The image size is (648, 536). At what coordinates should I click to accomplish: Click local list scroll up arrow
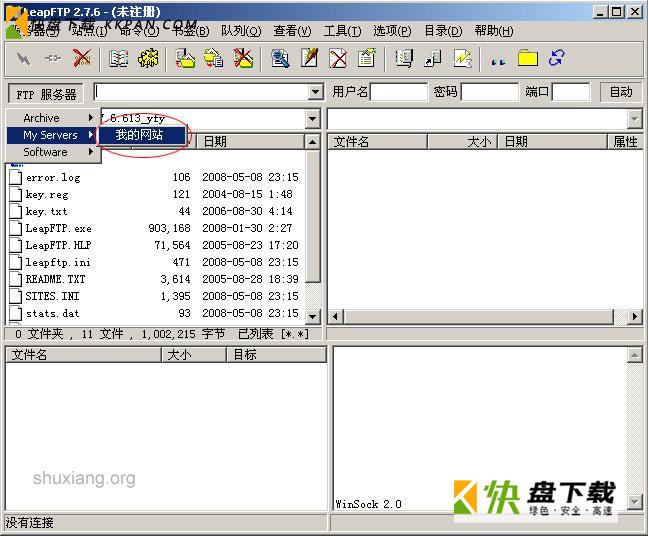[x=313, y=142]
